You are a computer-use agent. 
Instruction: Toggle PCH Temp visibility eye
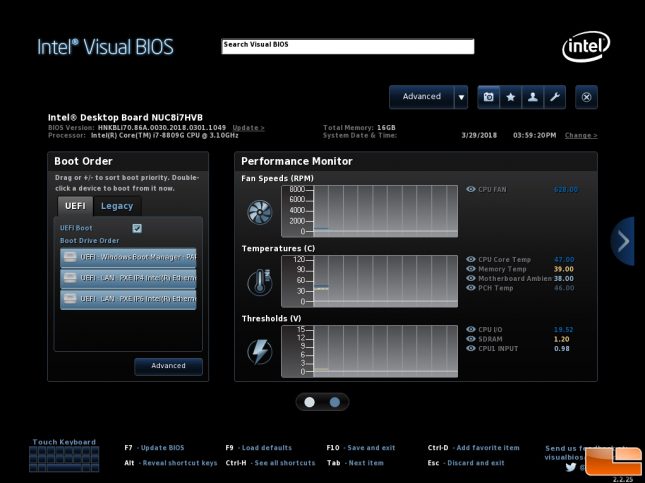(471, 288)
